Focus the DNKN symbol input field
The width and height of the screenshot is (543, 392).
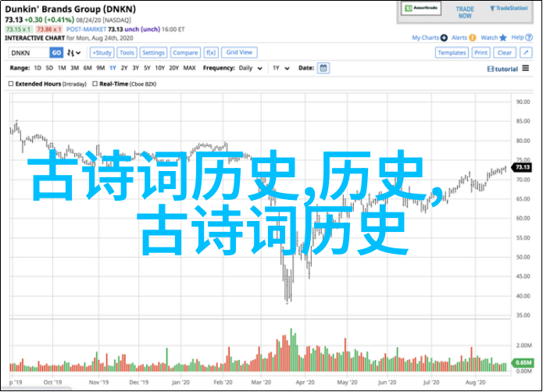click(x=29, y=53)
